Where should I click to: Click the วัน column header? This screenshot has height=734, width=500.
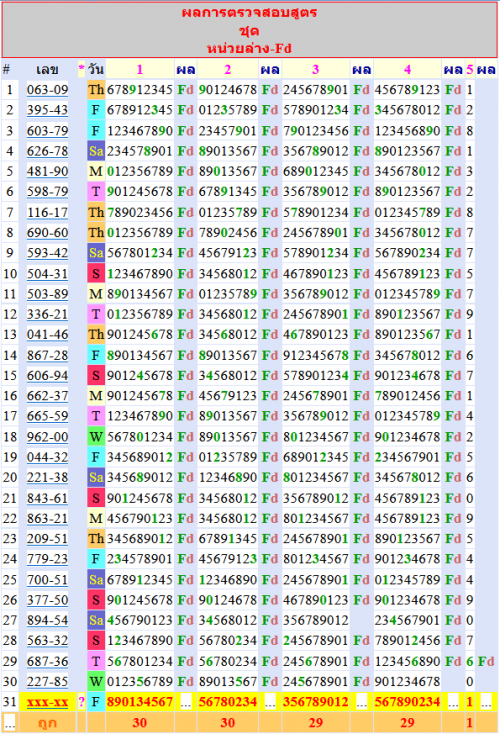pyautogui.click(x=96, y=69)
